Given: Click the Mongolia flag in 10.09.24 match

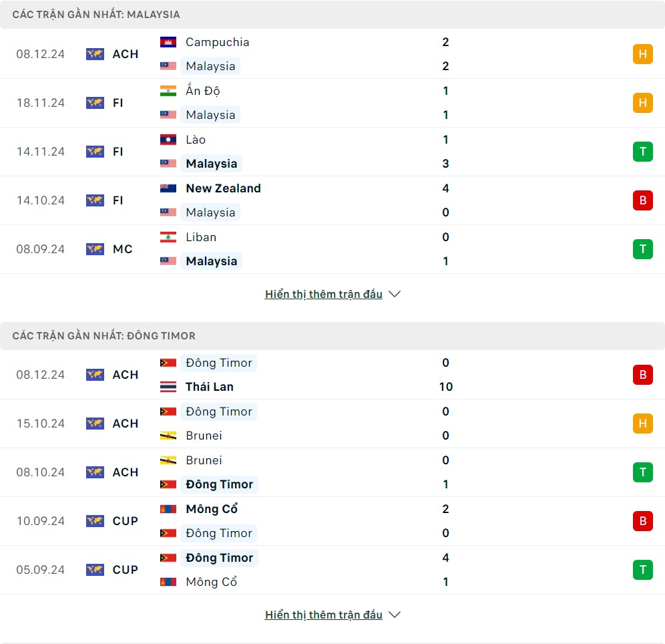Looking at the screenshot, I should point(168,509).
